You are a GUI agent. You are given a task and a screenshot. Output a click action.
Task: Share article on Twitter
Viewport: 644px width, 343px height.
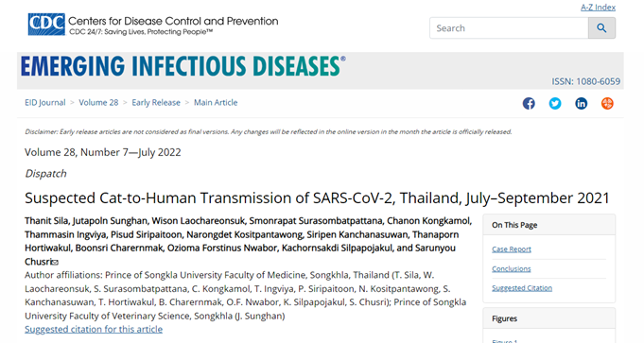point(555,103)
